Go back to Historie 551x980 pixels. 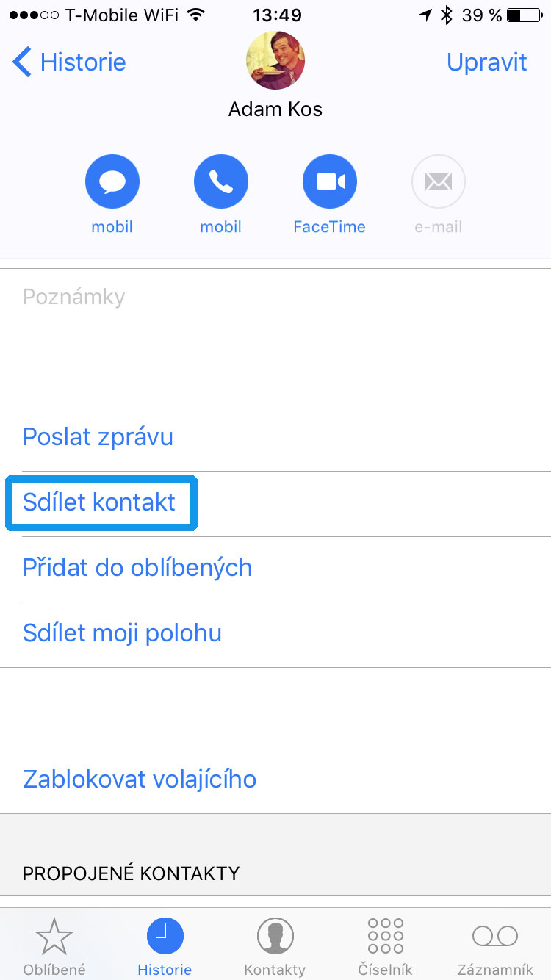coord(70,62)
